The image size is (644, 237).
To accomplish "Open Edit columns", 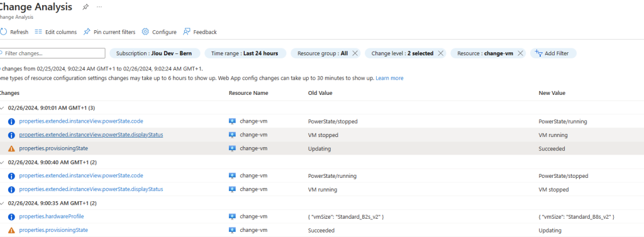I will (x=56, y=32).
